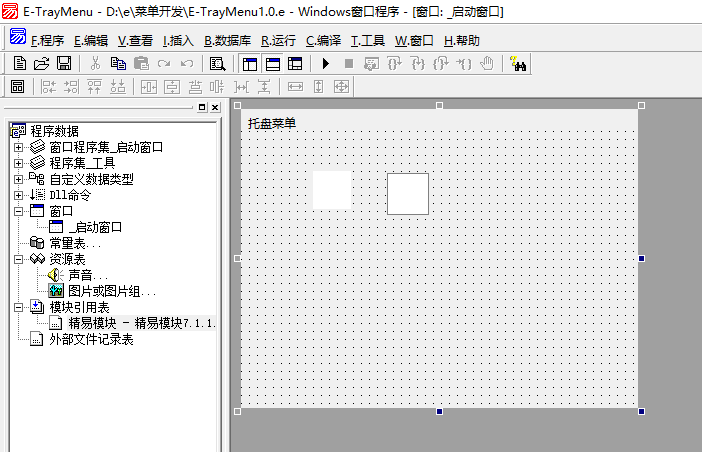The height and width of the screenshot is (452, 702).
Task: Open the C.编译 menu
Action: [323, 41]
